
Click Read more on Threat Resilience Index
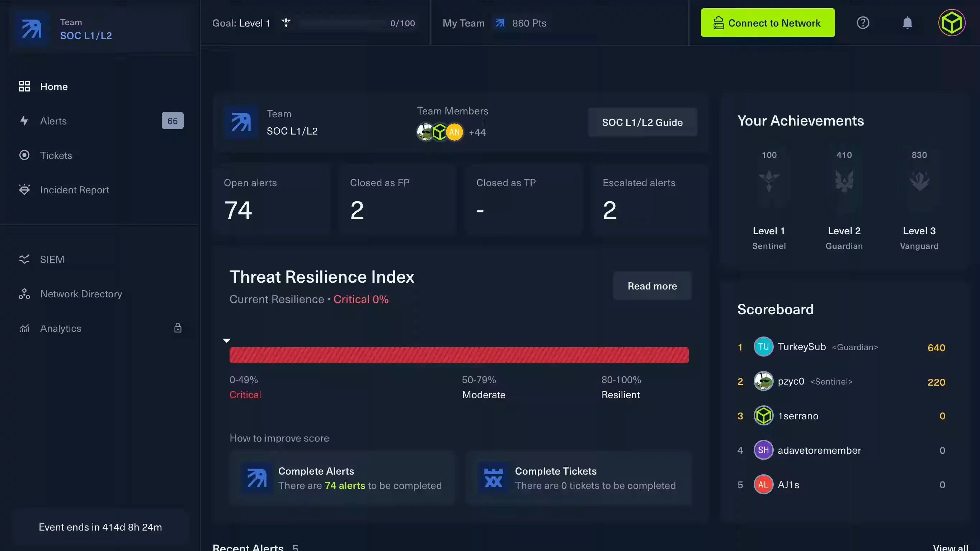pos(652,286)
